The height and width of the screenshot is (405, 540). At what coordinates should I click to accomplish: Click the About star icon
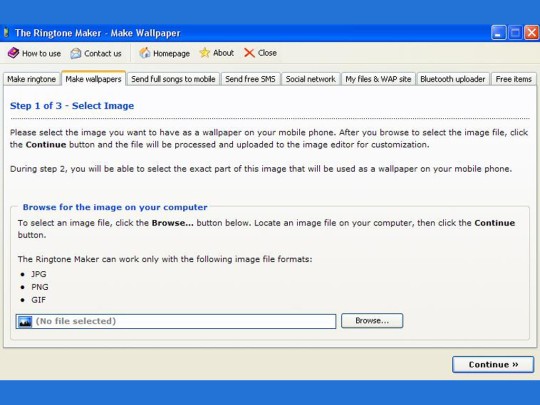click(x=205, y=53)
